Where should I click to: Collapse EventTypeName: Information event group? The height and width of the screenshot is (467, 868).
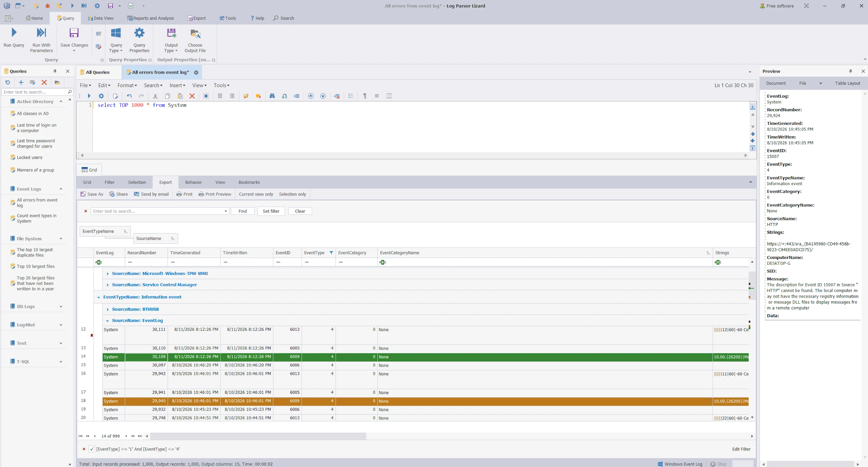tap(99, 297)
